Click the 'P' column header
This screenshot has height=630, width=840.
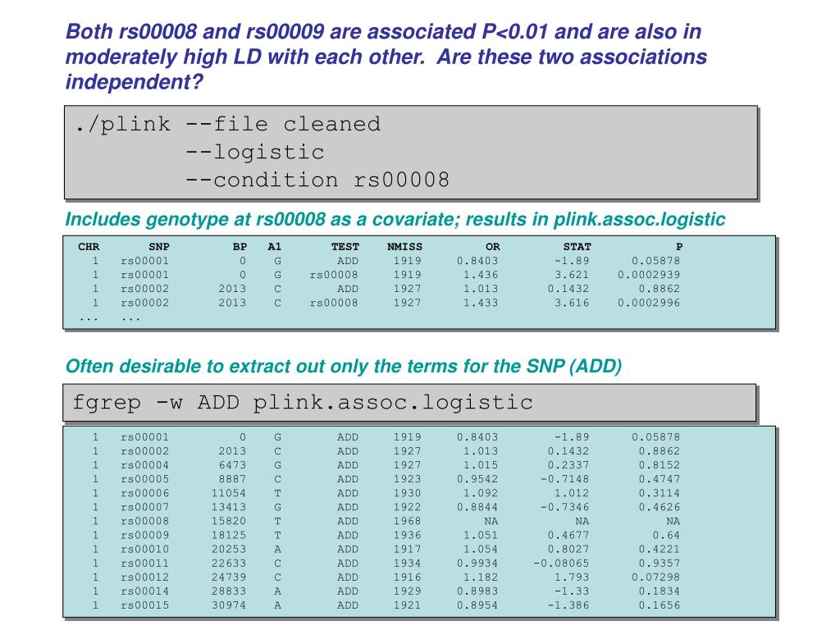[678, 247]
